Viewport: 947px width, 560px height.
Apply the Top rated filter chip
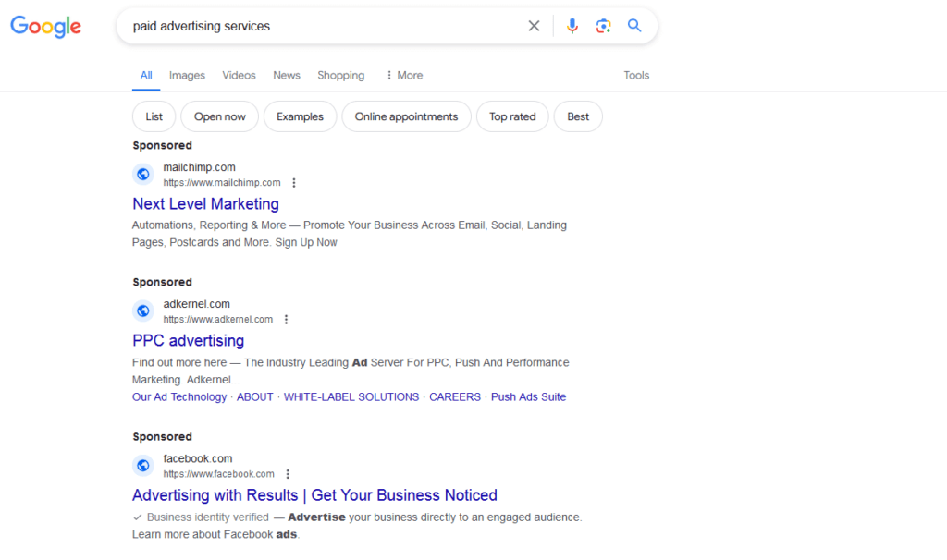coord(512,117)
